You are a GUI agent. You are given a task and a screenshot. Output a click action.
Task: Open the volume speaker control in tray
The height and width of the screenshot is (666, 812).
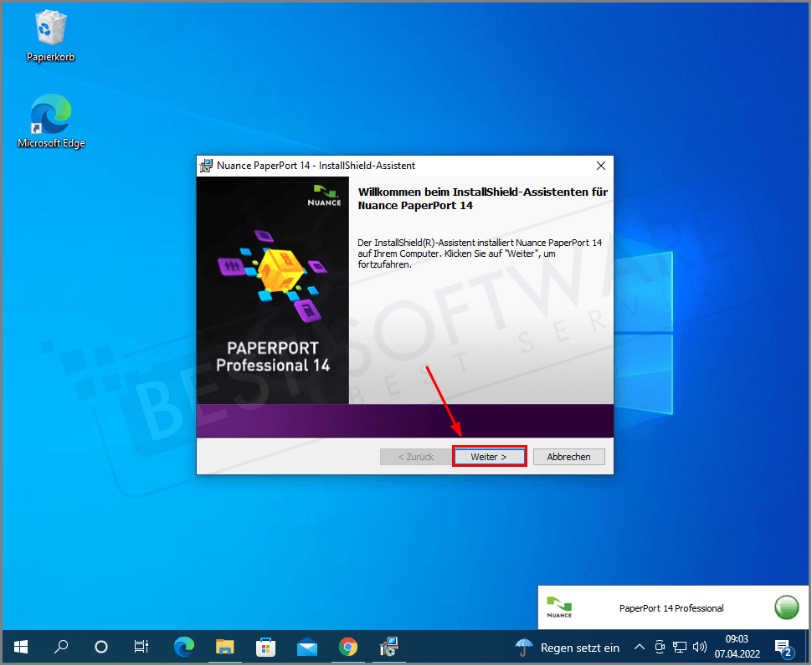700,647
